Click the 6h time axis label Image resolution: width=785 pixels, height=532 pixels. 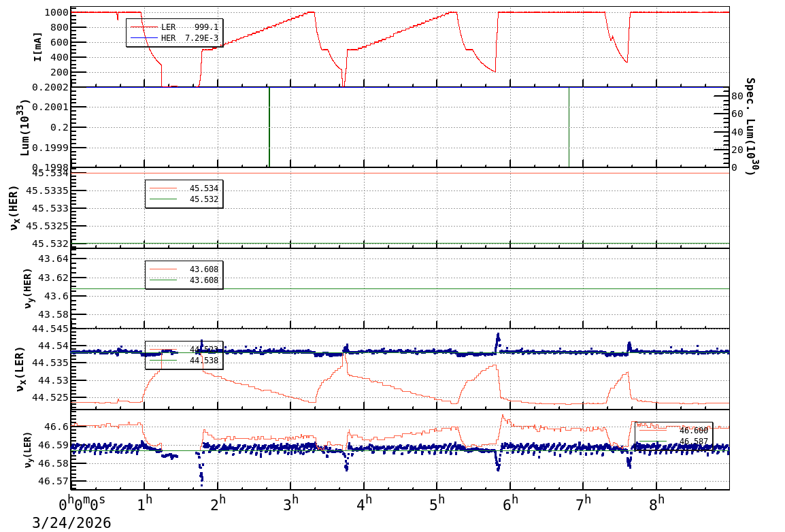pyautogui.click(x=510, y=503)
